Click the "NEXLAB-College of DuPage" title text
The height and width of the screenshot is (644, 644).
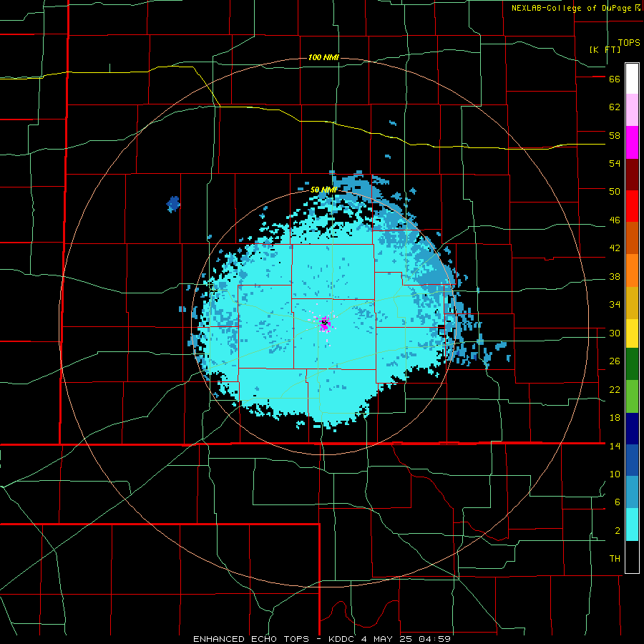572,8
